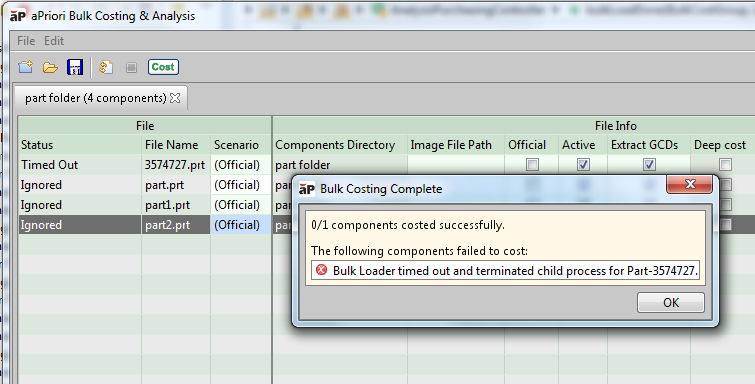Open Scenario cell for part2.prt
The width and height of the screenshot is (755, 384).
pos(241,225)
